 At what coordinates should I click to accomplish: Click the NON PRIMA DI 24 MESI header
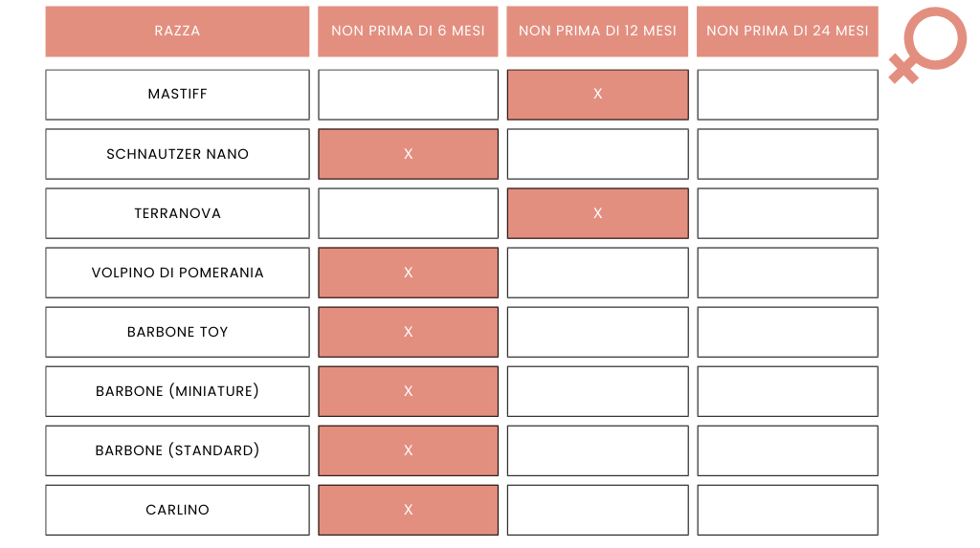click(787, 31)
